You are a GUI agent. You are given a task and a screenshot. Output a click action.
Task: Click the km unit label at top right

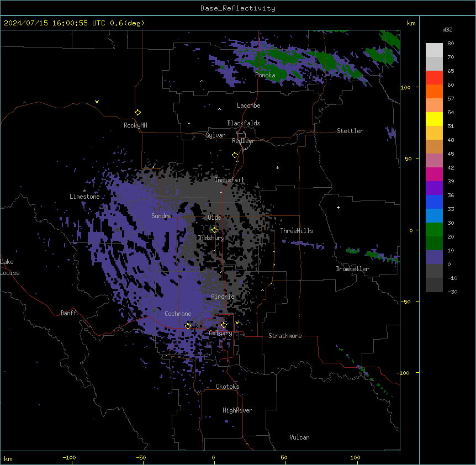[411, 23]
